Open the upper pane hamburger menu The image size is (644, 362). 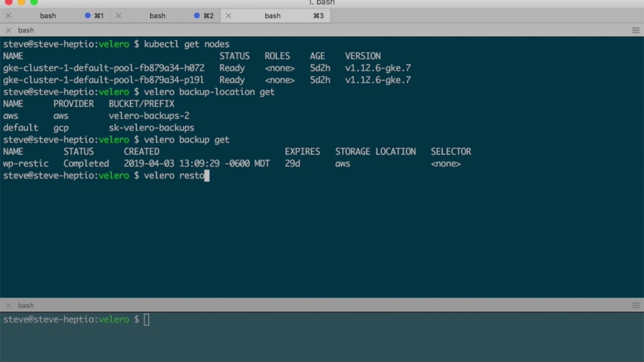pos(635,30)
